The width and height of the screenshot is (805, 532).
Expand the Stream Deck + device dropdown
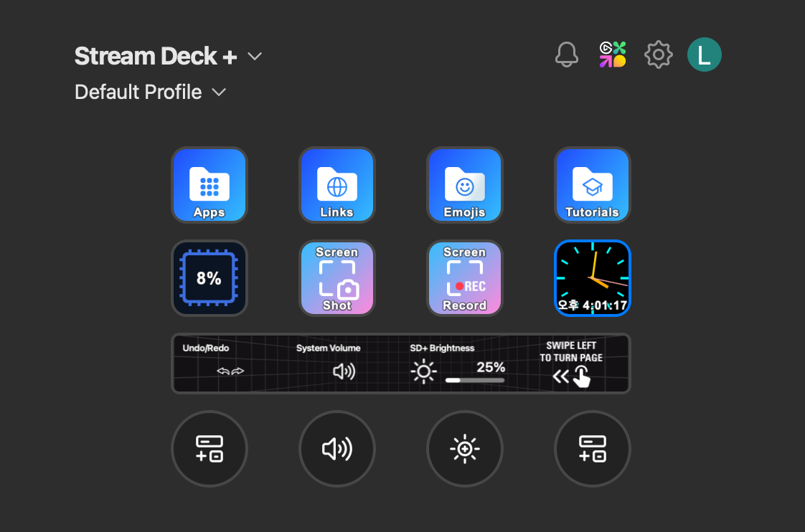[x=255, y=56]
